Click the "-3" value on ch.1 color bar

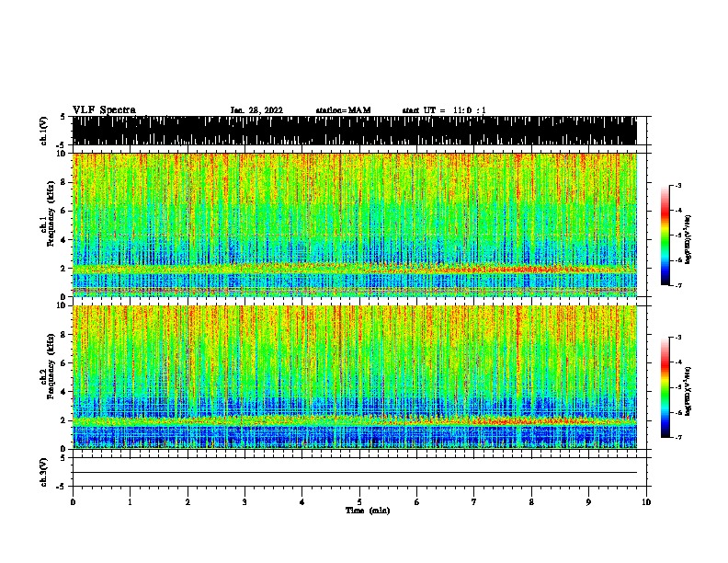(x=677, y=185)
